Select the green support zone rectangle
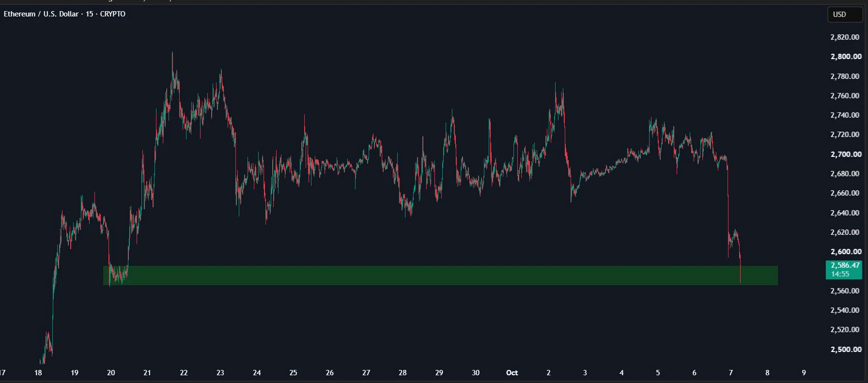Viewport: 868px width, 383px height. 440,275
